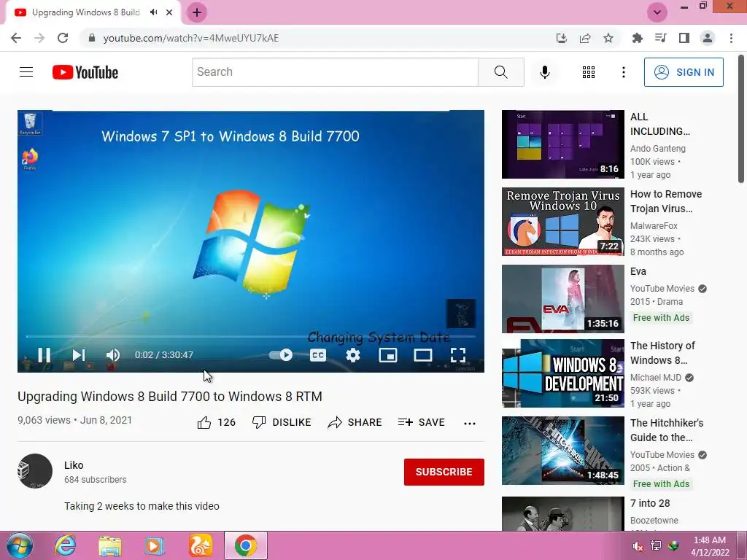
Task: Seek along the video progress bar
Action: (251, 336)
